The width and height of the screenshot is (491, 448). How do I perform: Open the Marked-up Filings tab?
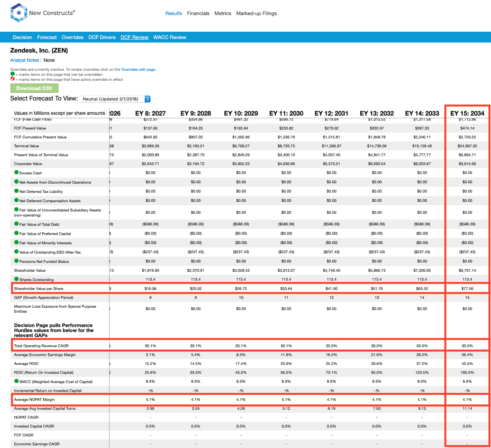(257, 13)
